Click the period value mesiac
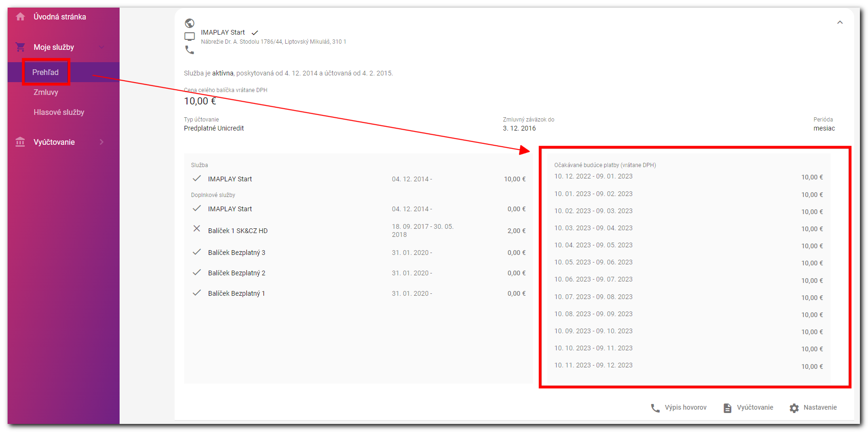The image size is (868, 432). 824,128
